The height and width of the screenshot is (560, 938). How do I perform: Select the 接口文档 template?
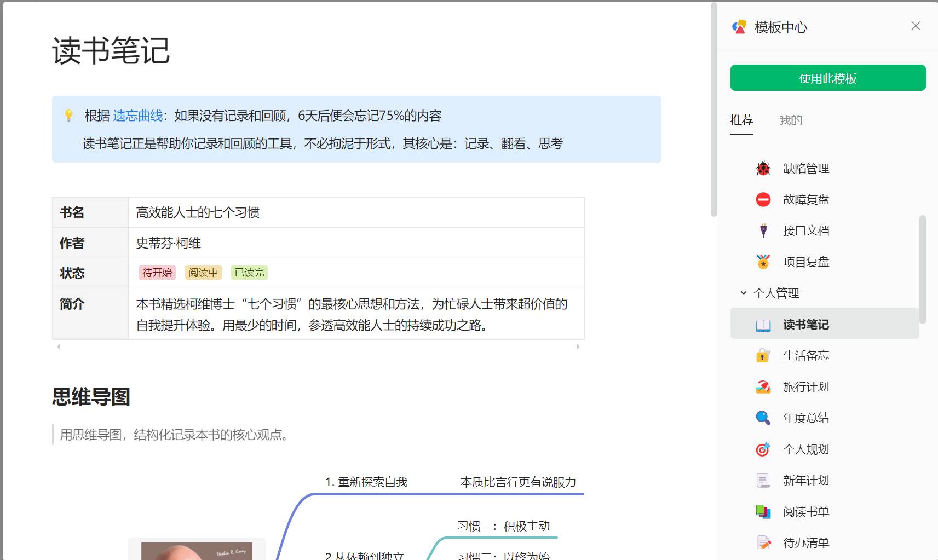click(825, 230)
